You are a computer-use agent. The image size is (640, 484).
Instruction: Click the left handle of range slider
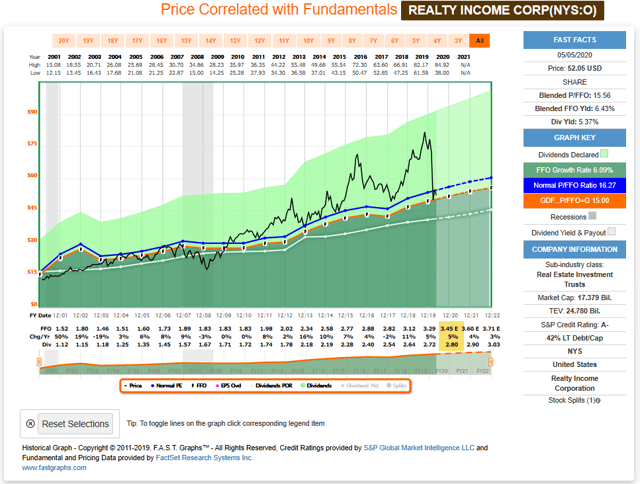39,362
